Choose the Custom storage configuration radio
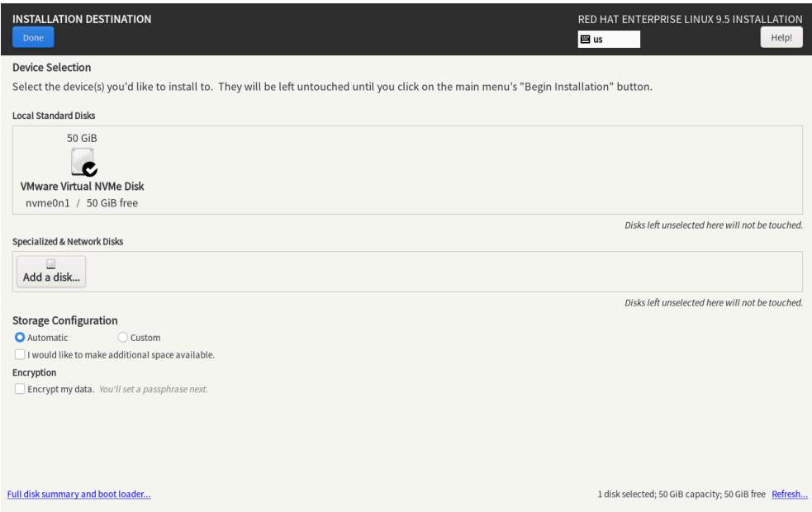 pos(122,338)
